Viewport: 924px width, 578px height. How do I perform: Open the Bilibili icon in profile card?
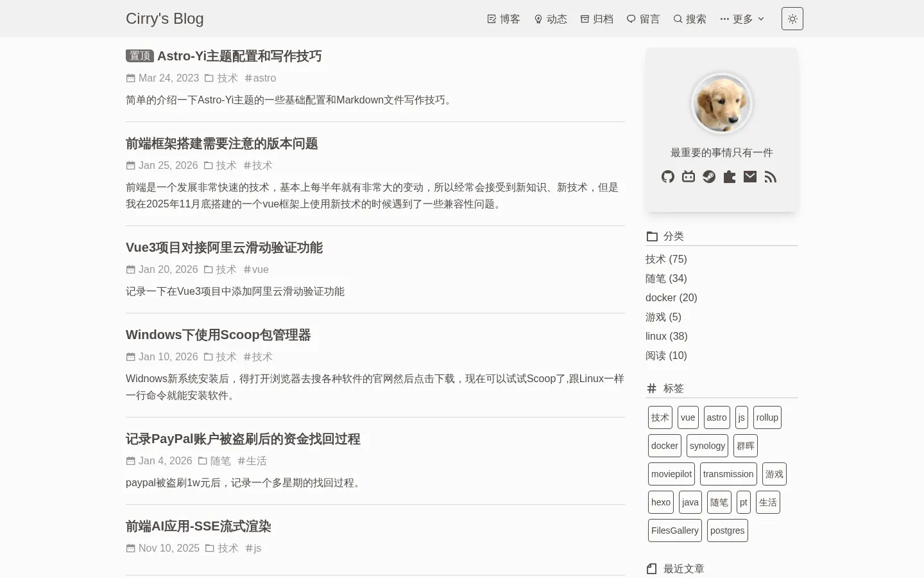click(689, 177)
